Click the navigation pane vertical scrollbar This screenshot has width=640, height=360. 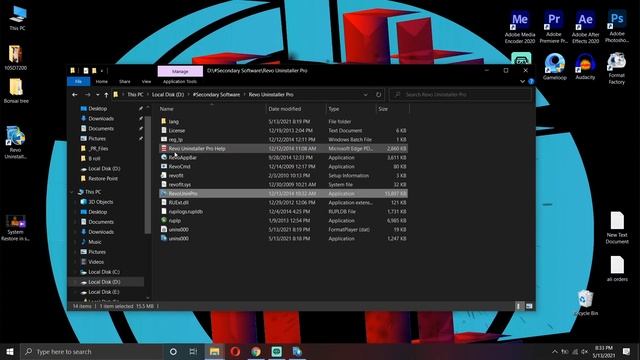coord(148,176)
